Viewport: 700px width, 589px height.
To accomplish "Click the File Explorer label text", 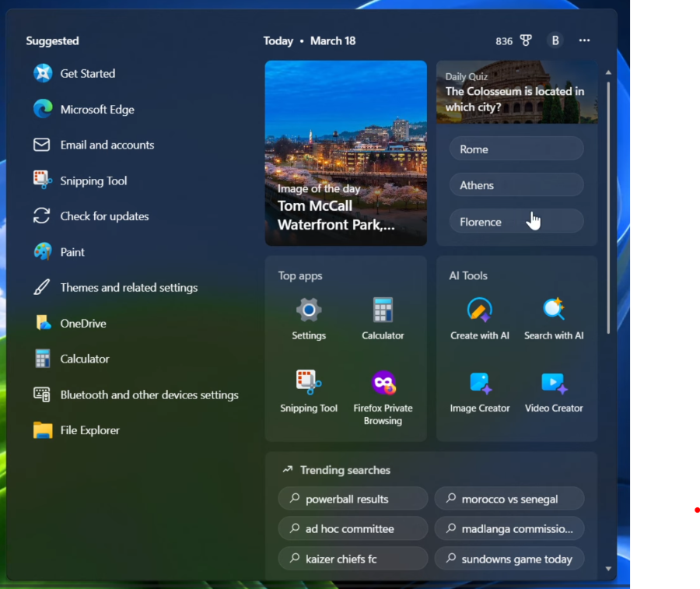I will tap(90, 430).
